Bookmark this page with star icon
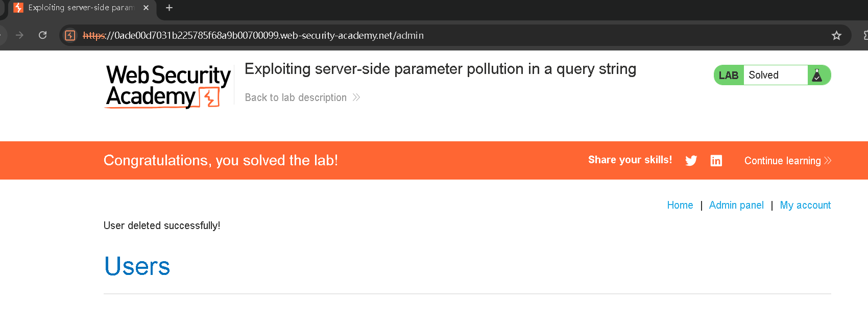This screenshot has width=868, height=328. [836, 35]
